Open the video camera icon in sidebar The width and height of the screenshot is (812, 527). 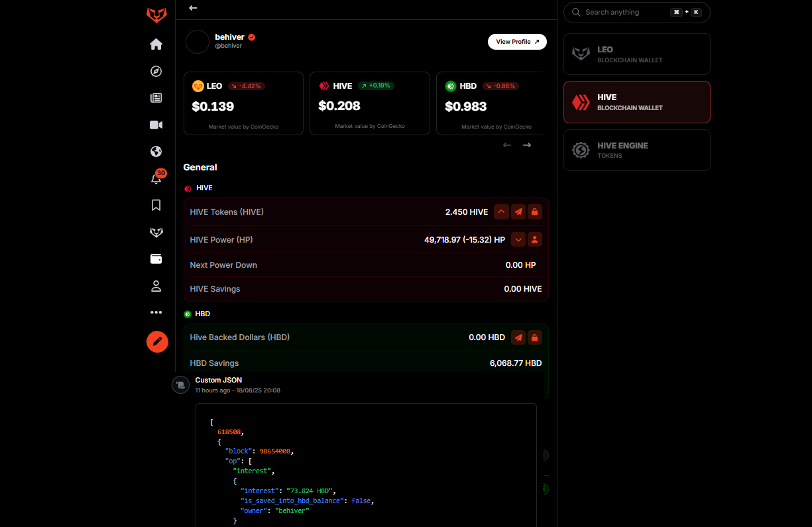(x=156, y=125)
